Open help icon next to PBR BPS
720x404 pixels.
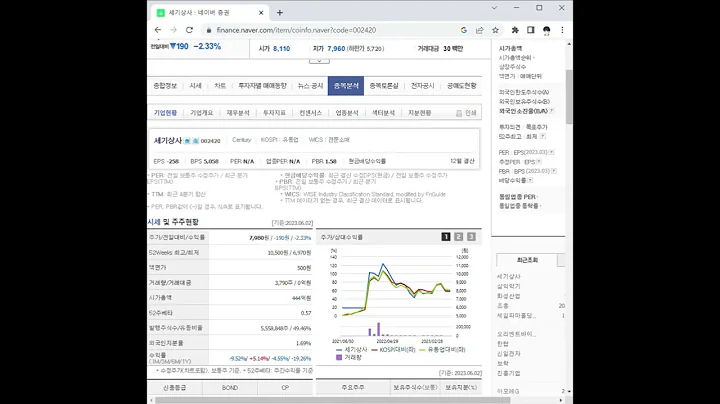tap(554, 171)
